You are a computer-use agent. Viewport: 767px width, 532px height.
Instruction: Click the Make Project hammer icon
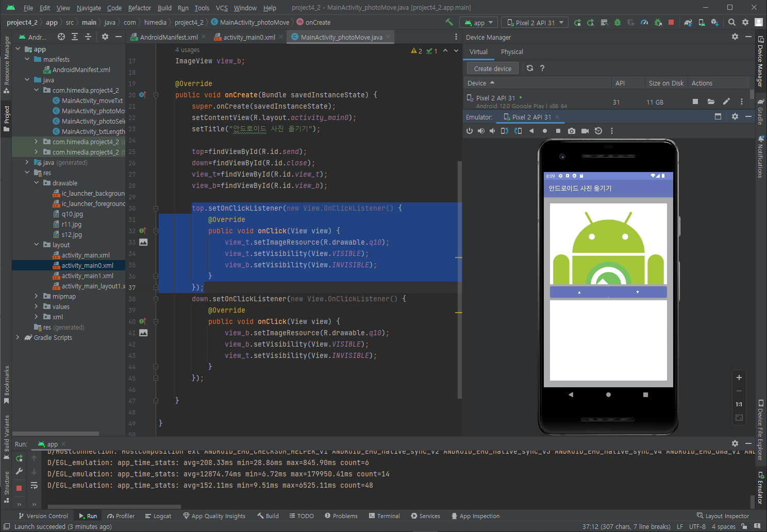(x=449, y=22)
